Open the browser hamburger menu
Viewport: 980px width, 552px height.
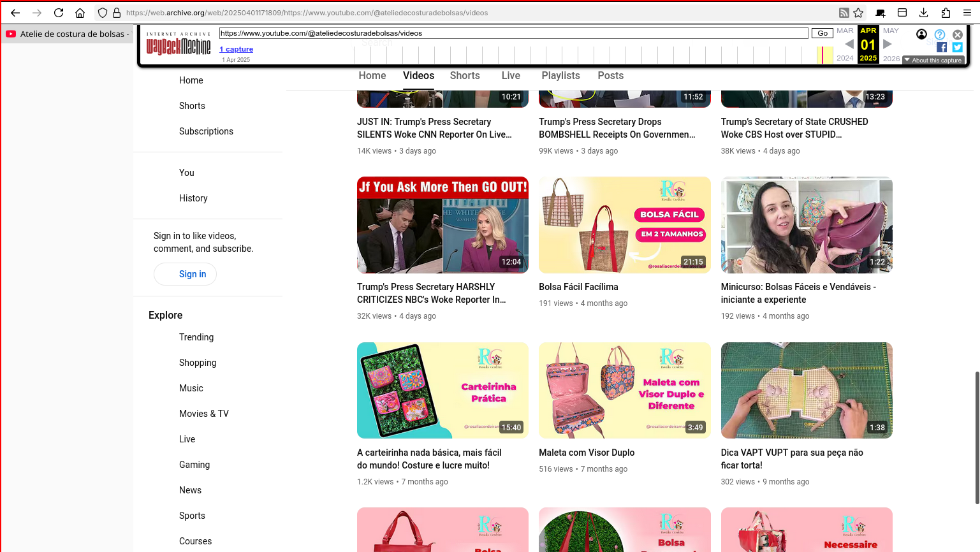[967, 13]
